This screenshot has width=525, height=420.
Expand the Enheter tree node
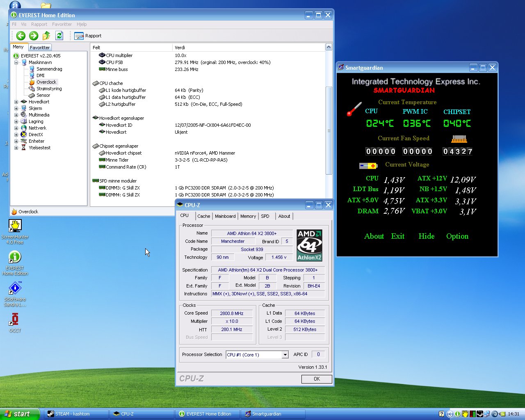pos(16,141)
